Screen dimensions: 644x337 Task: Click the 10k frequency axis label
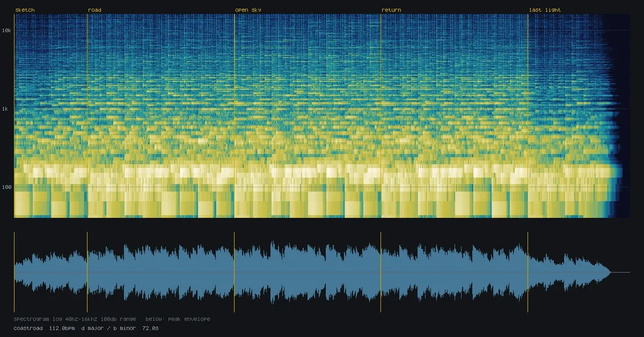pos(7,31)
